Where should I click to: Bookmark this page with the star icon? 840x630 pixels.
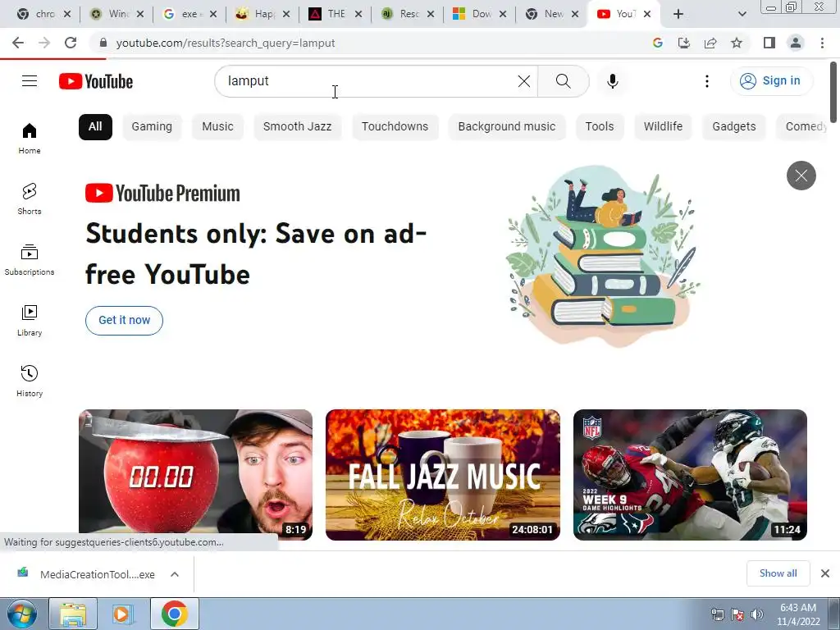[x=737, y=43]
